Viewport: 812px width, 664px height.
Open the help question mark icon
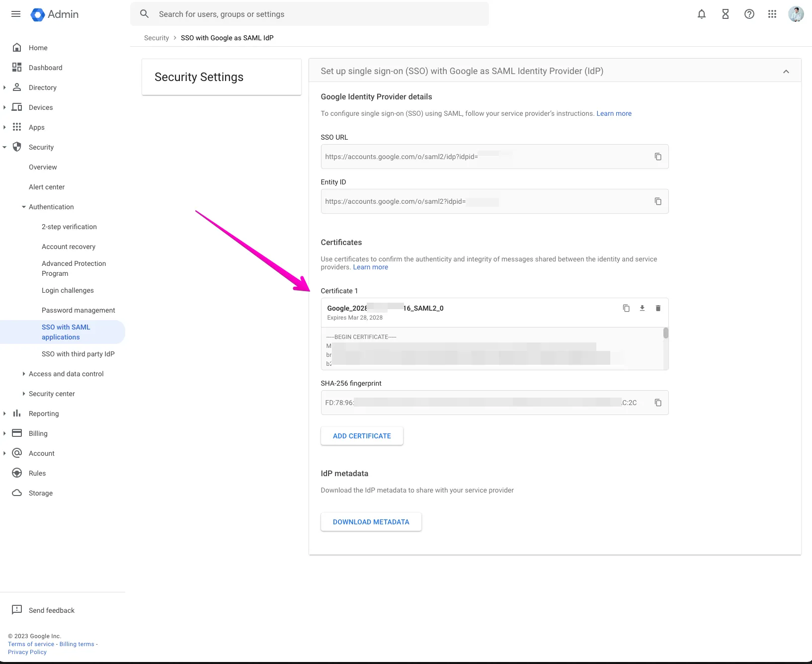coord(749,14)
